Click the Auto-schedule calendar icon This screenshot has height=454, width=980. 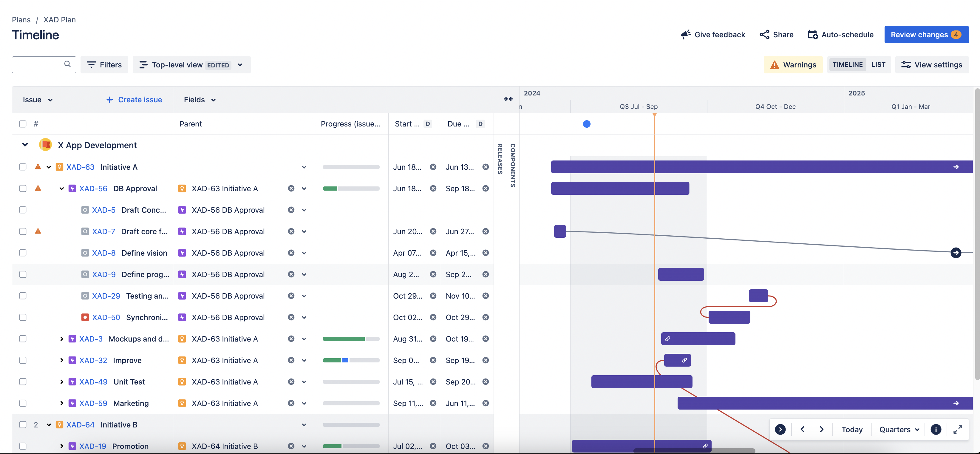point(813,34)
